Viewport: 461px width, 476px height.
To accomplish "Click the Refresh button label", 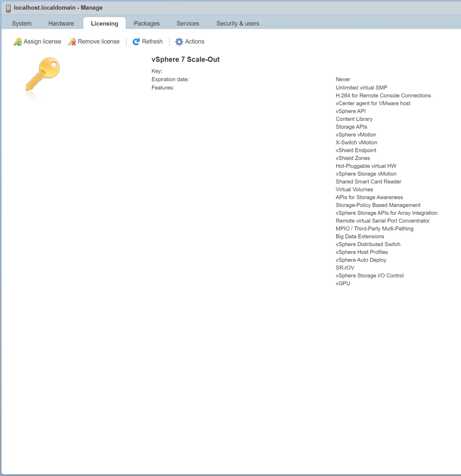I will 152,41.
